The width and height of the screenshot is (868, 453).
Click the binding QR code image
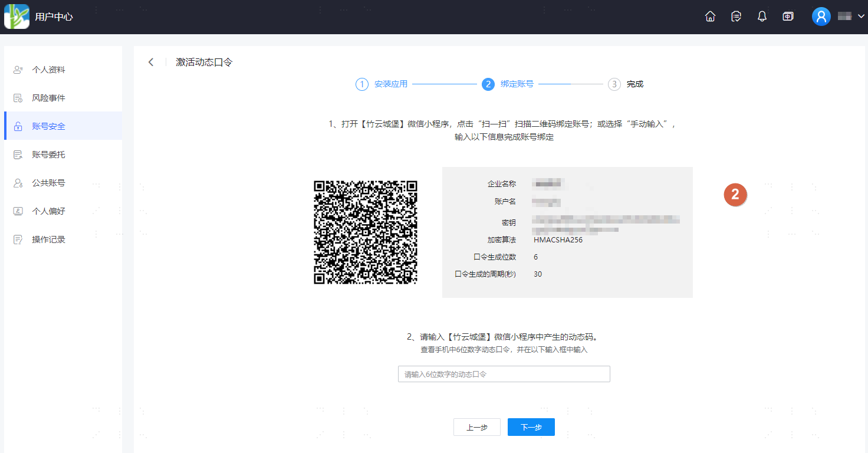point(366,232)
